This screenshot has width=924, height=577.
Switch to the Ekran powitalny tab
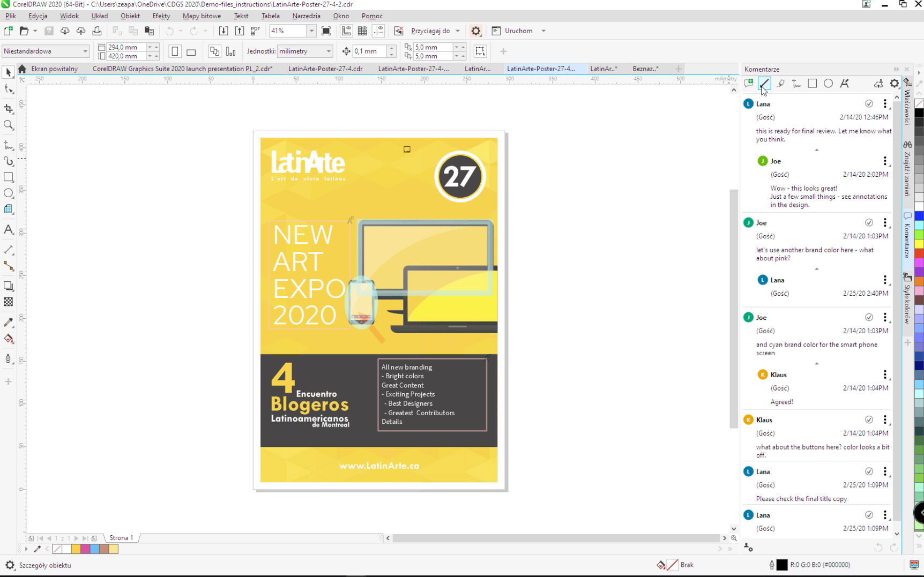pos(54,69)
